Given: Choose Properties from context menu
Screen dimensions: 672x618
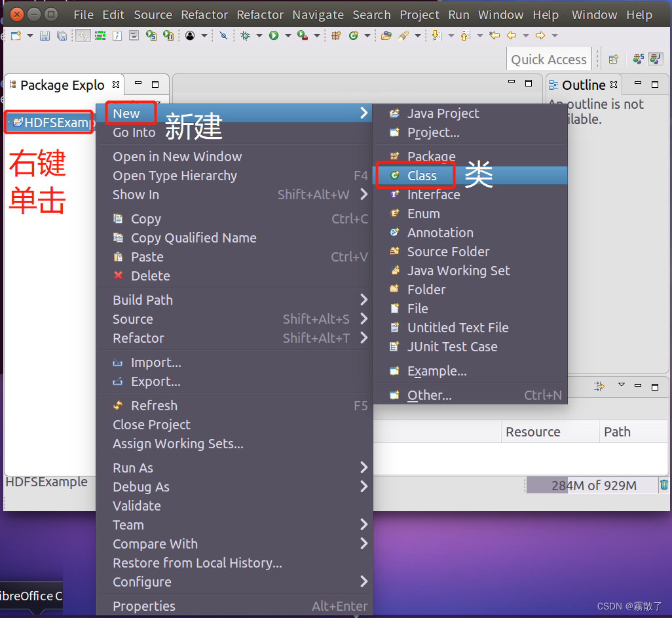Looking at the screenshot, I should point(234,606).
